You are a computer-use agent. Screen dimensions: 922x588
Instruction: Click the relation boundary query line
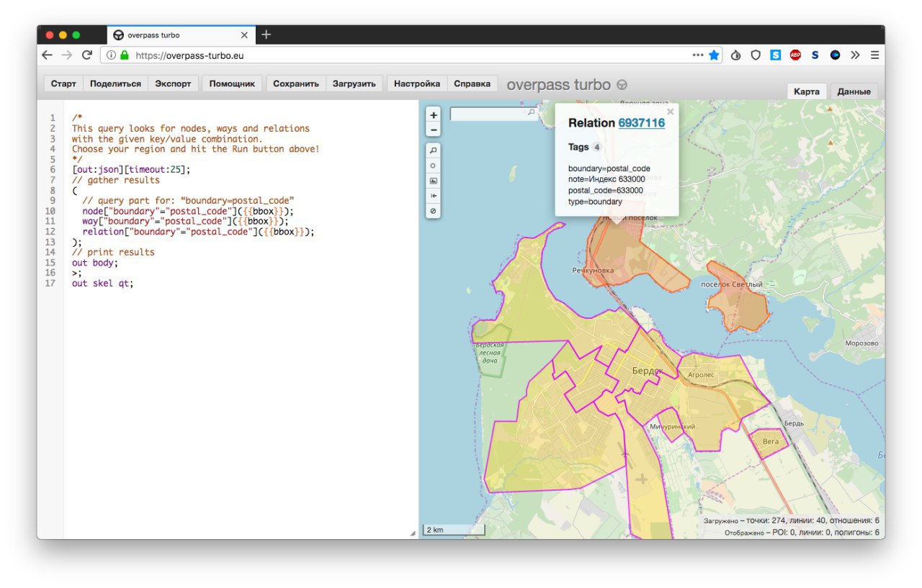199,232
